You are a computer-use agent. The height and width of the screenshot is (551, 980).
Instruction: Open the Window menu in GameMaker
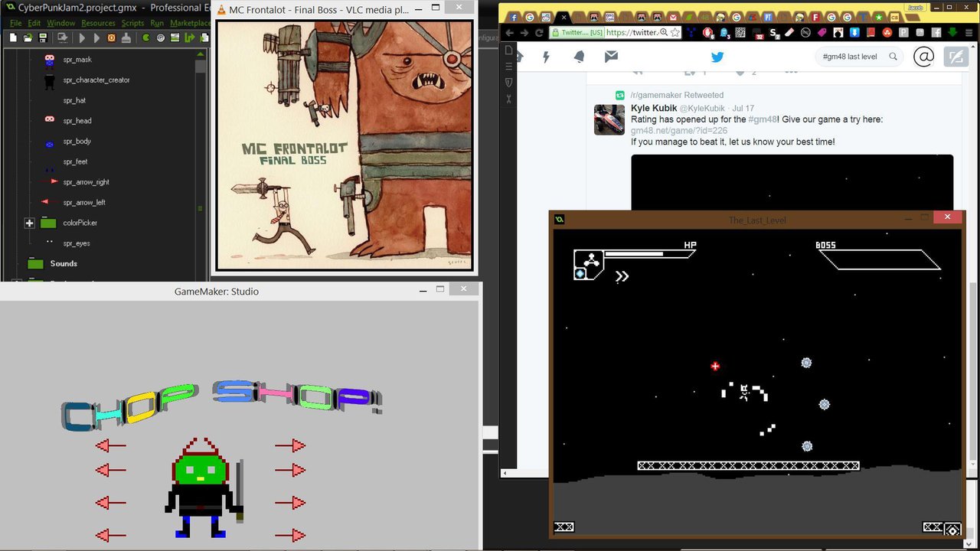tap(61, 23)
